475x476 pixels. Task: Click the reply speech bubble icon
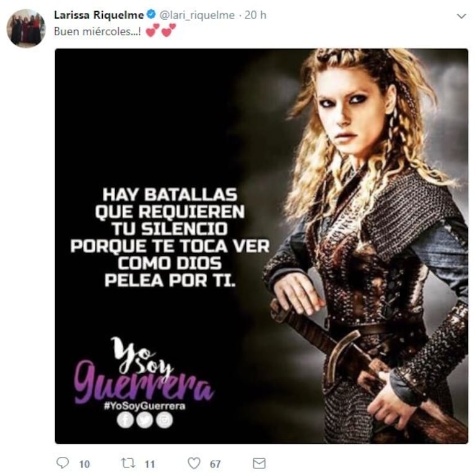tap(63, 463)
